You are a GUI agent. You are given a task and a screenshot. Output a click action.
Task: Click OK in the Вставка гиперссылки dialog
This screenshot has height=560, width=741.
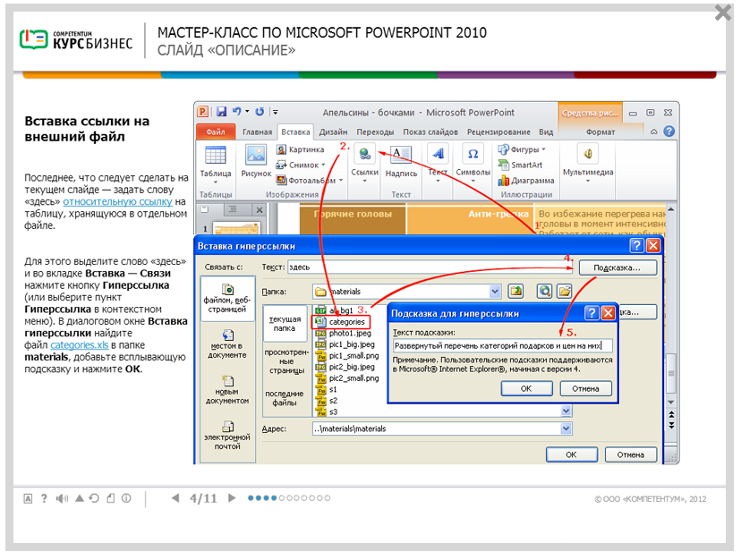[x=571, y=454]
